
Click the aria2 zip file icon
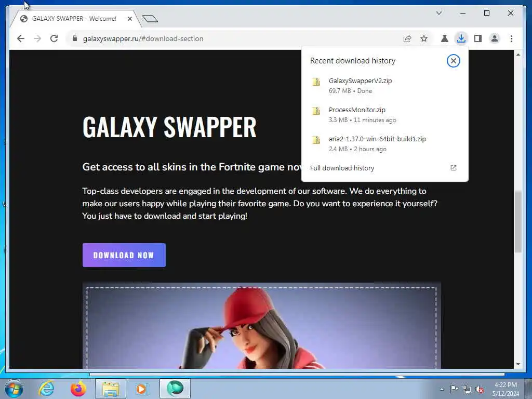316,140
